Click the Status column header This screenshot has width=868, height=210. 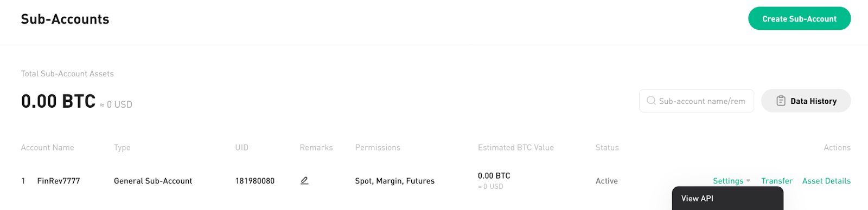[607, 147]
